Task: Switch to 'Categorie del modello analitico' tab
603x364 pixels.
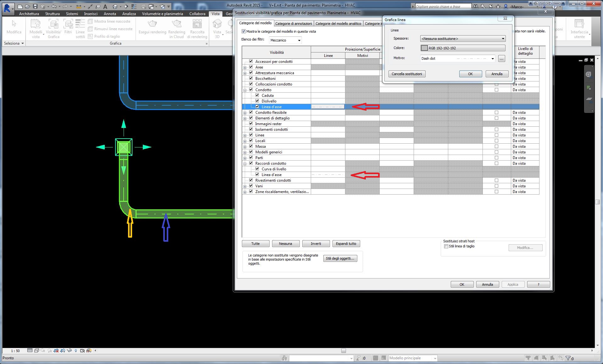Action: click(338, 24)
